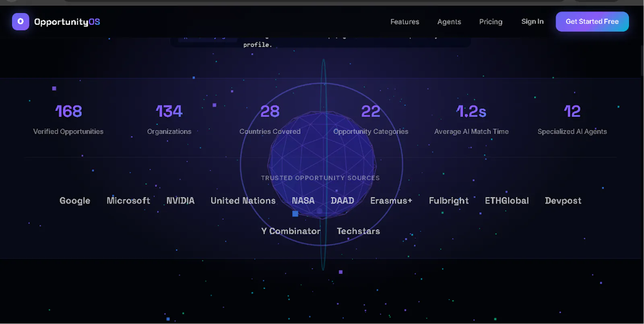Click the OpportunityOS logo icon

pos(21,22)
